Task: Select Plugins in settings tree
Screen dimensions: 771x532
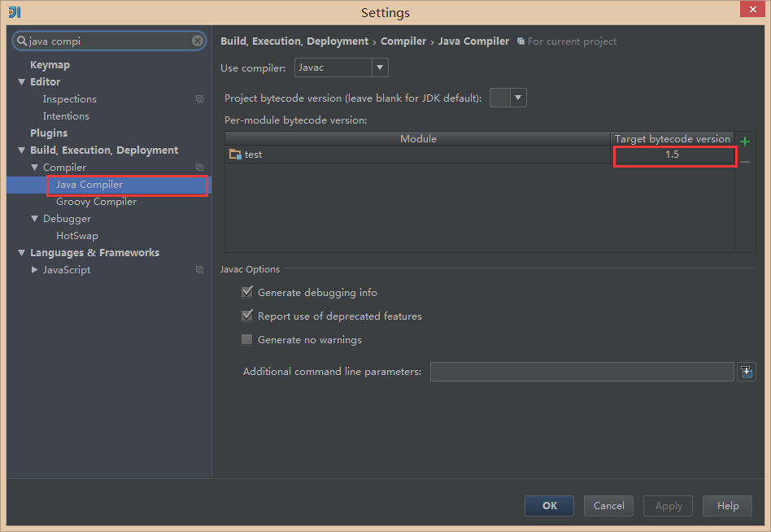Action: [x=49, y=133]
